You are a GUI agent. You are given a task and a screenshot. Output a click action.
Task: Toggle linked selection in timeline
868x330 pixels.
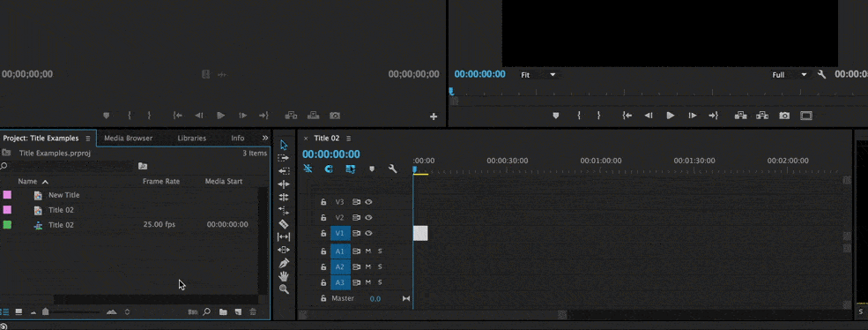click(351, 169)
